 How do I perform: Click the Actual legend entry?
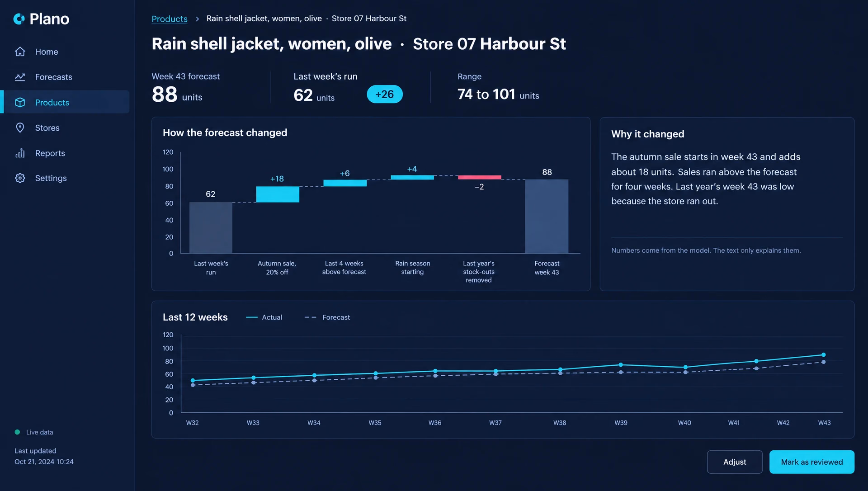tap(264, 317)
